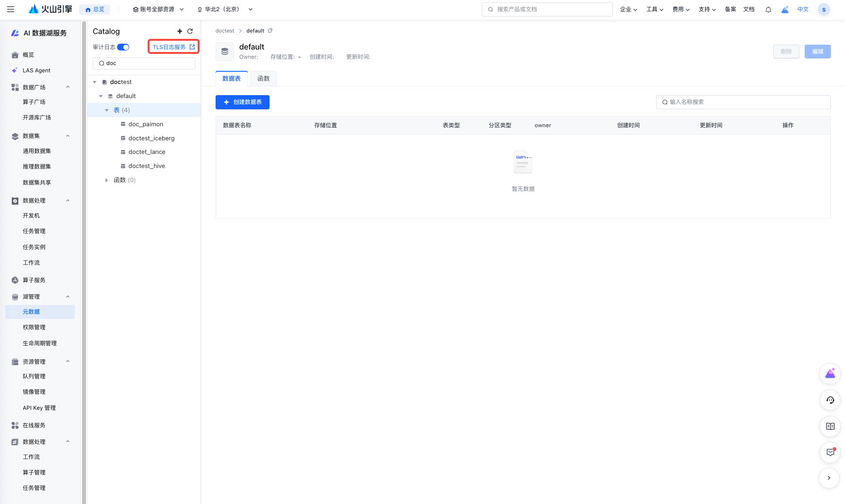Open the 企业 header menu
The image size is (845, 504).
(628, 9)
